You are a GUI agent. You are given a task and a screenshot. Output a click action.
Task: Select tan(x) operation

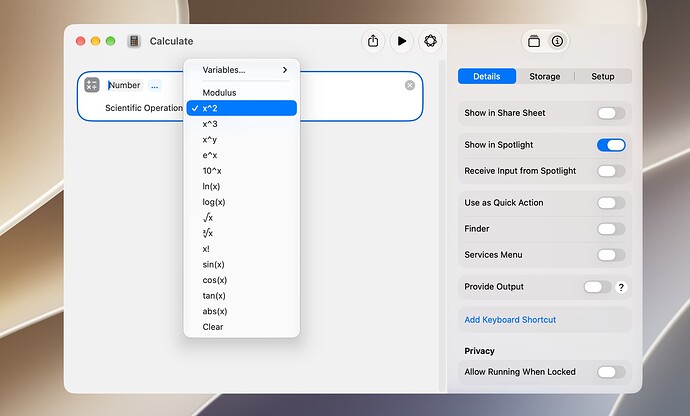(242, 295)
